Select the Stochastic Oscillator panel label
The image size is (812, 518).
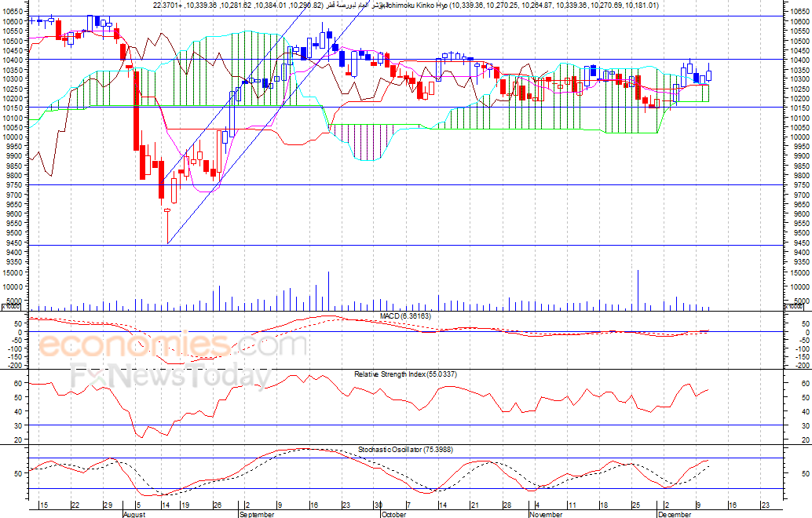point(404,449)
